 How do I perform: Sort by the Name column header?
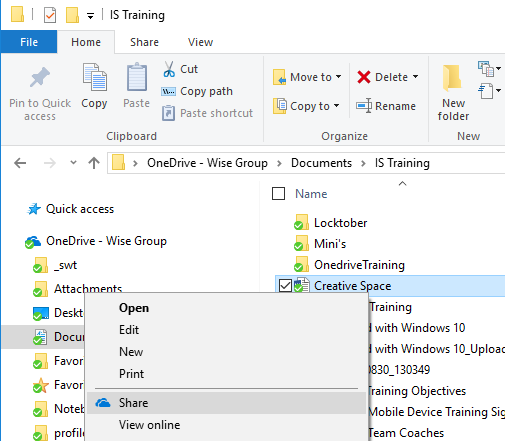pos(311,194)
